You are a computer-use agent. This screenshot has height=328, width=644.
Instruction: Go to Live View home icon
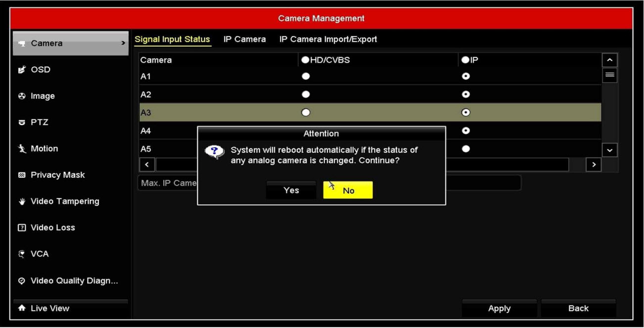[21, 308]
